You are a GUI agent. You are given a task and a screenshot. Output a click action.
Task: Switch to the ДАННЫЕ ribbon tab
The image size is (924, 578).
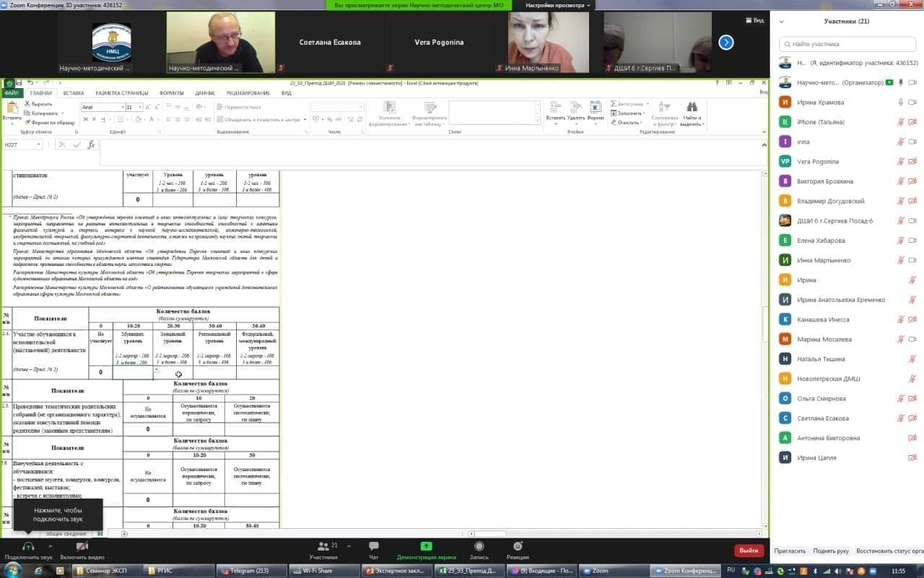(205, 93)
